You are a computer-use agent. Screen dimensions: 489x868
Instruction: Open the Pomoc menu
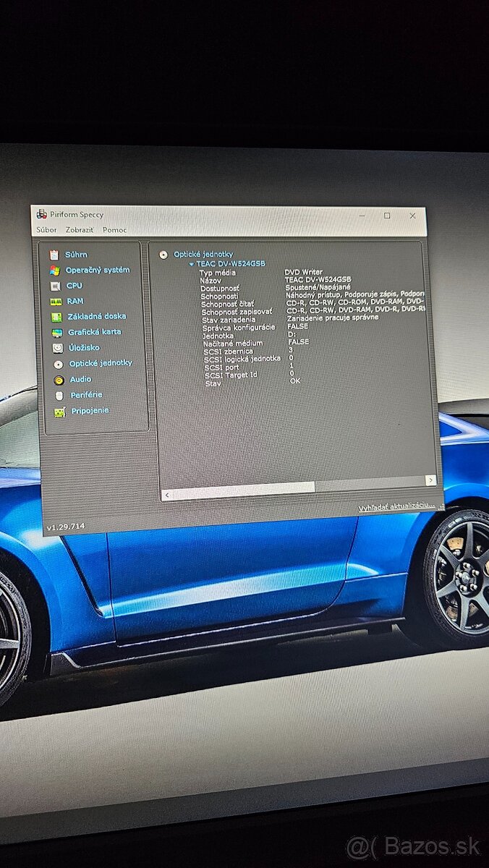pyautogui.click(x=114, y=230)
